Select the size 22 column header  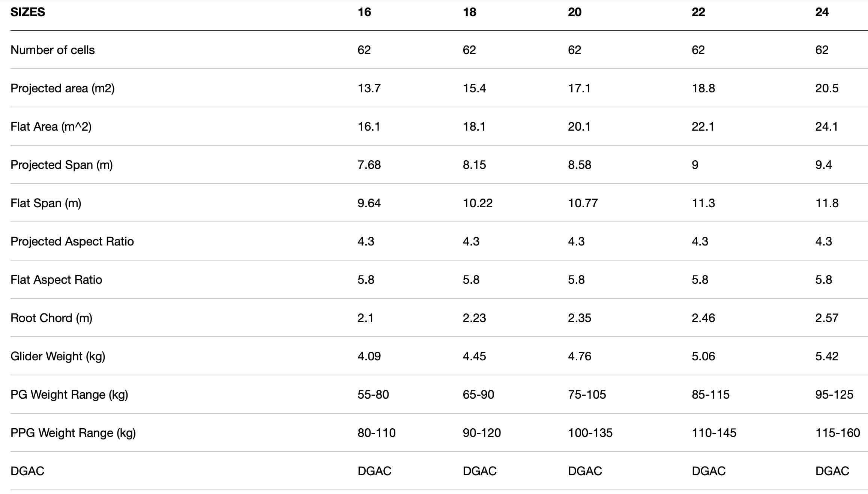(x=698, y=12)
